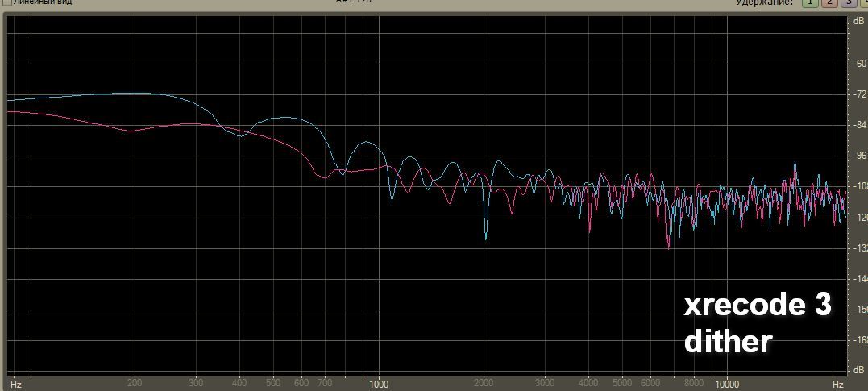Click the 200 Hz frequency axis label

click(x=134, y=383)
